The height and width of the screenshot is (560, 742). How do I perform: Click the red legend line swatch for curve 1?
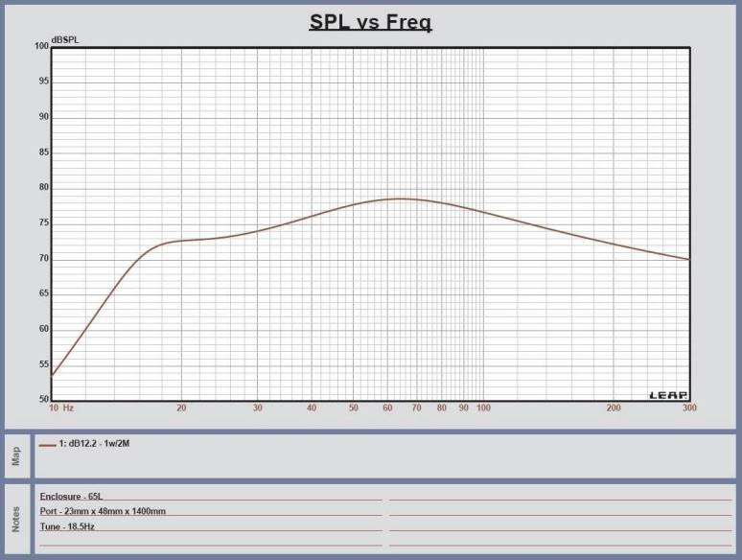tap(47, 445)
